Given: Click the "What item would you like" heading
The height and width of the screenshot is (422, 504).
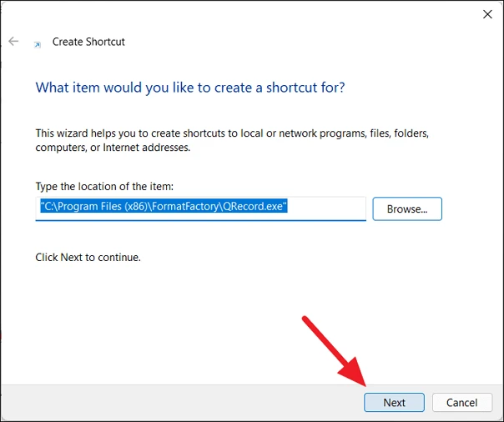Looking at the screenshot, I should point(190,88).
